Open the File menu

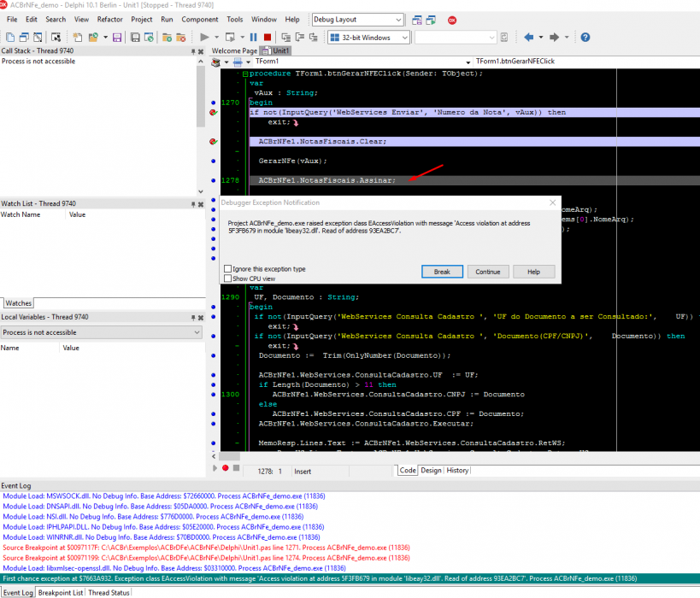12,19
